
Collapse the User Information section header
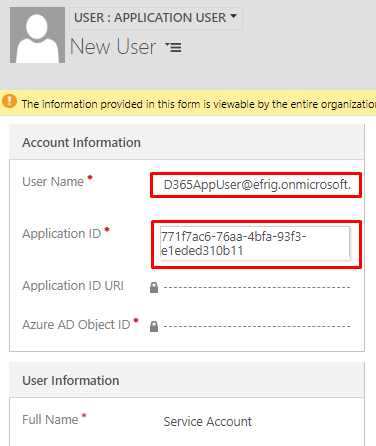[187, 380]
